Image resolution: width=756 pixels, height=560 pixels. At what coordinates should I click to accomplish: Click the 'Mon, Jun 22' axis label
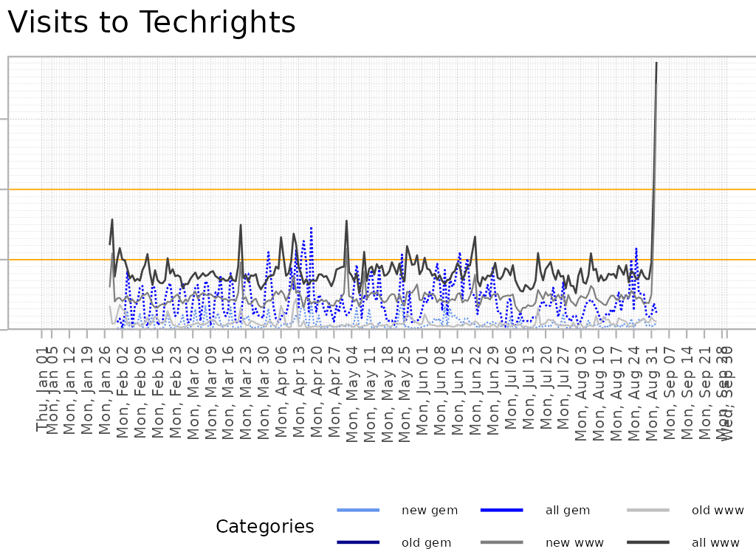click(475, 390)
